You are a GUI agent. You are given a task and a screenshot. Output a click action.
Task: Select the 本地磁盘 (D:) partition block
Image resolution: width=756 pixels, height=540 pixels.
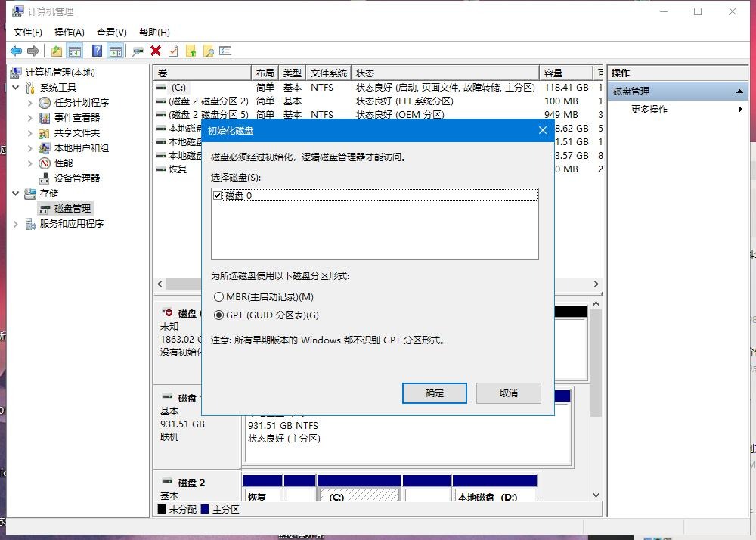[494, 489]
